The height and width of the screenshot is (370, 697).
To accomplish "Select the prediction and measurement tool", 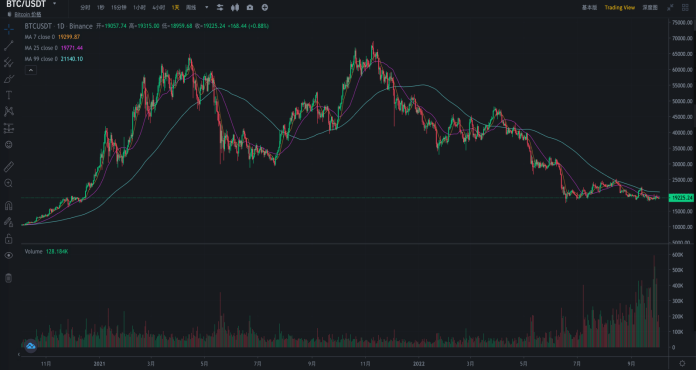I will (8, 129).
